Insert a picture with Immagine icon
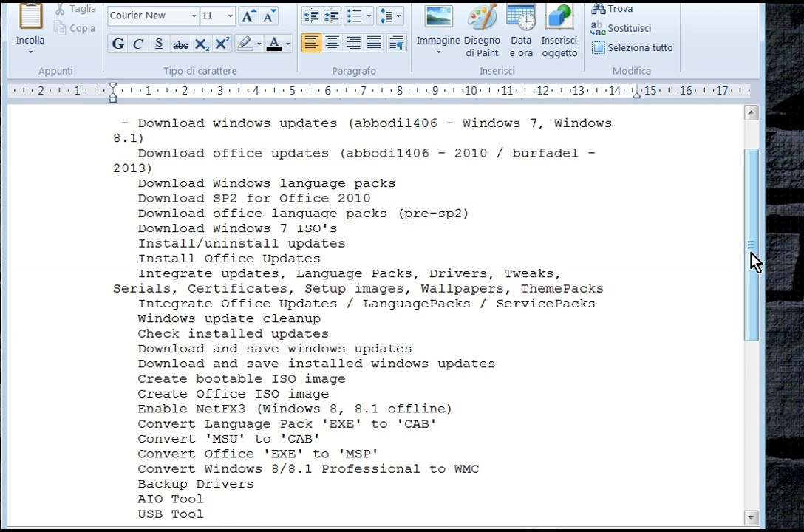This screenshot has height=532, width=804. pyautogui.click(x=438, y=18)
